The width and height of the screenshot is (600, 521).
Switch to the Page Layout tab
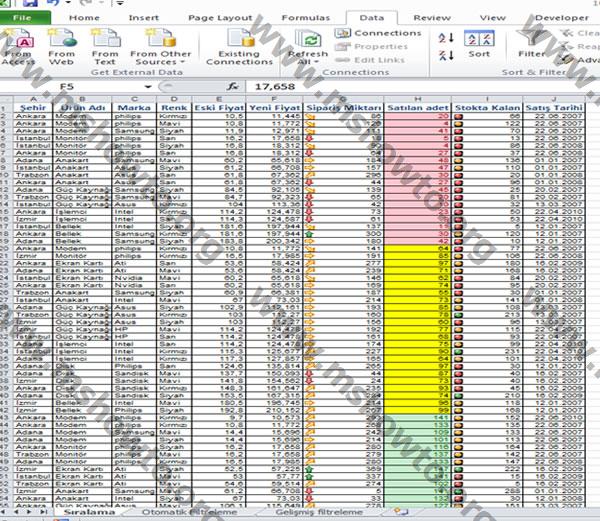[220, 18]
